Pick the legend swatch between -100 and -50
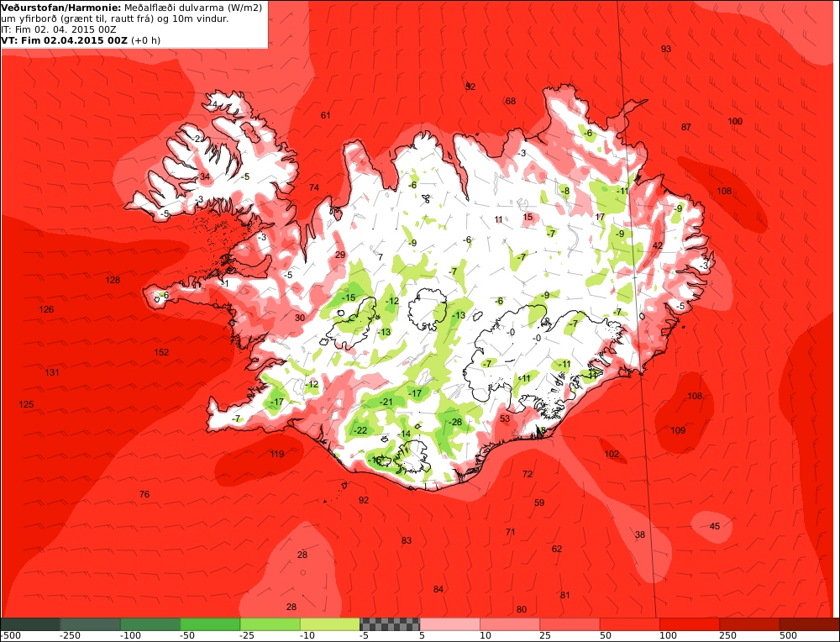Image resolution: width=840 pixels, height=642 pixels. coord(150,624)
